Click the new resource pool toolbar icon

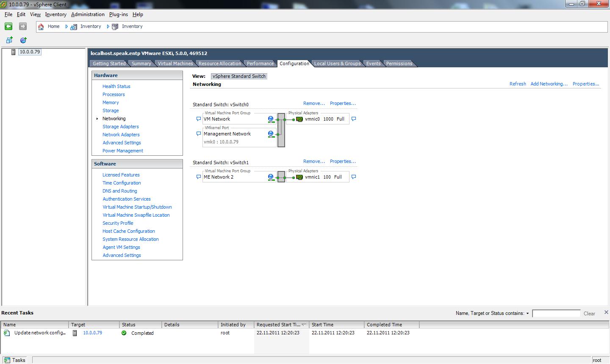click(x=23, y=40)
